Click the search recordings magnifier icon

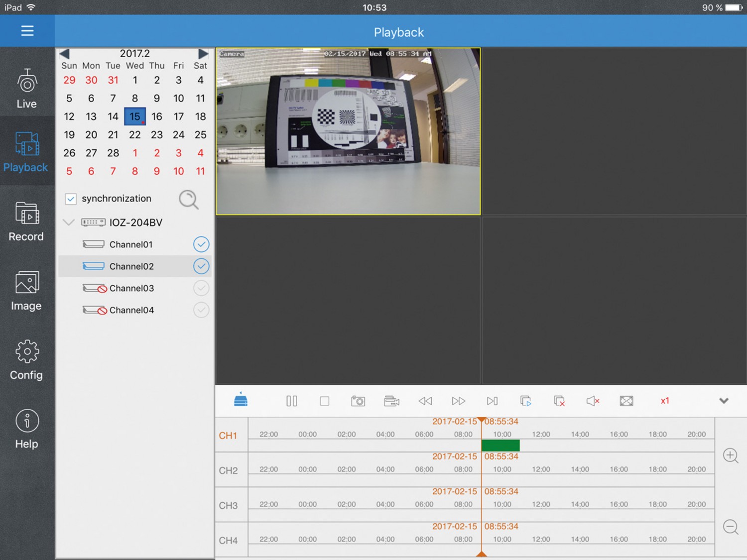pyautogui.click(x=189, y=200)
